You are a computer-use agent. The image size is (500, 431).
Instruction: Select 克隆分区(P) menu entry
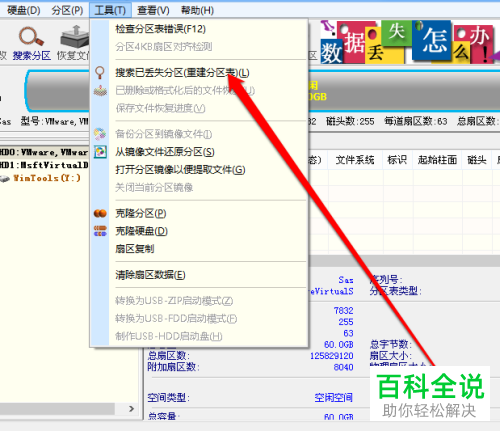141,213
